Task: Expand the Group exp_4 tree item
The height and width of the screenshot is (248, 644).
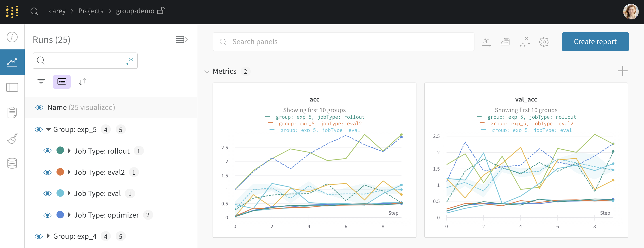Action: click(49, 236)
